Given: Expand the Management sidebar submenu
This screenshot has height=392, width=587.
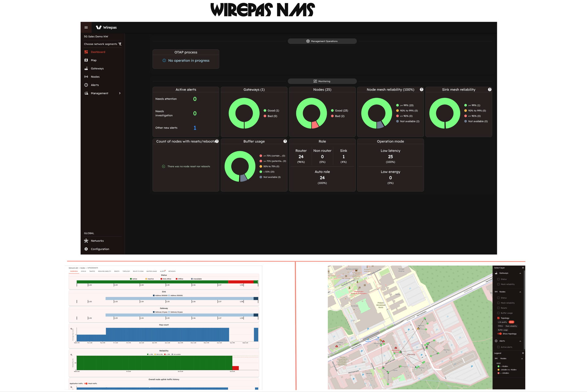Looking at the screenshot, I should pyautogui.click(x=120, y=93).
